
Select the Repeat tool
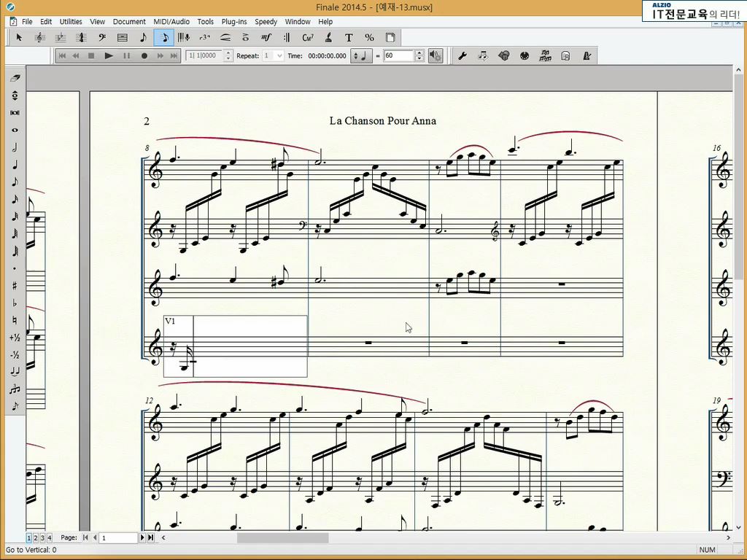point(287,37)
